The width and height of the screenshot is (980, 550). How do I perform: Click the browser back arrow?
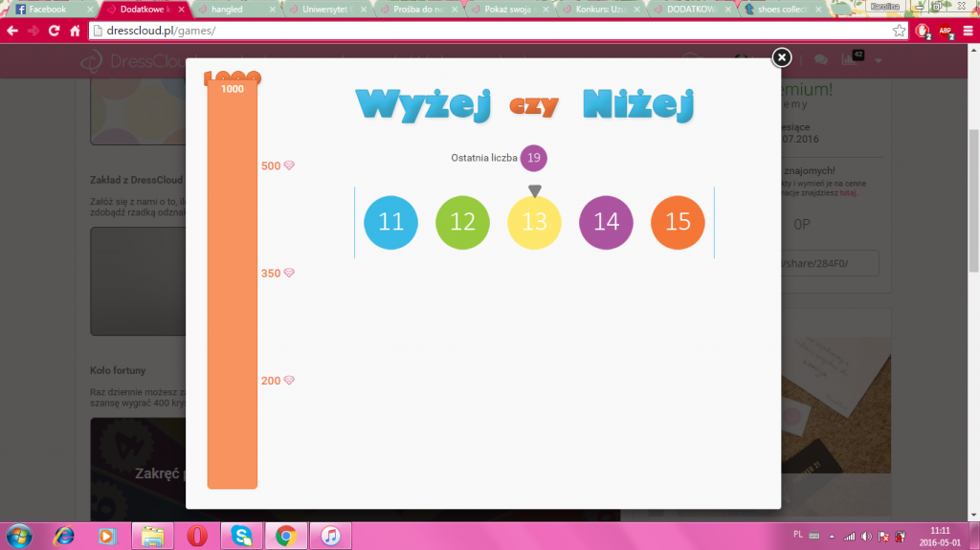tap(12, 31)
